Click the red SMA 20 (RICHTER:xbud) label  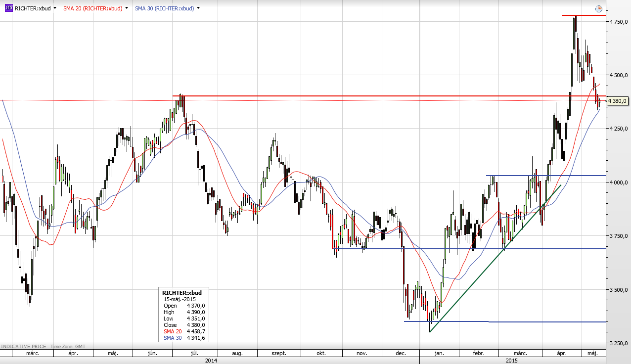(93, 8)
